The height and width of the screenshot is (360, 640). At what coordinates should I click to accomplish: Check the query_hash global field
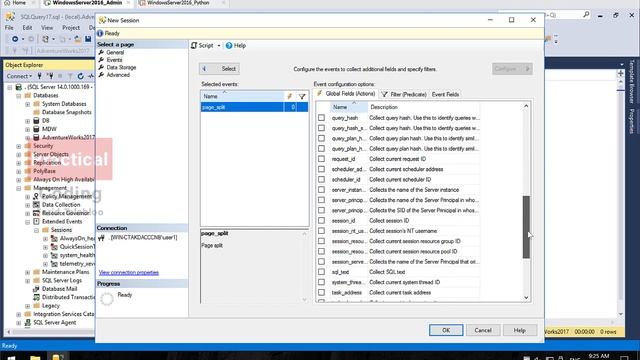(x=322, y=118)
